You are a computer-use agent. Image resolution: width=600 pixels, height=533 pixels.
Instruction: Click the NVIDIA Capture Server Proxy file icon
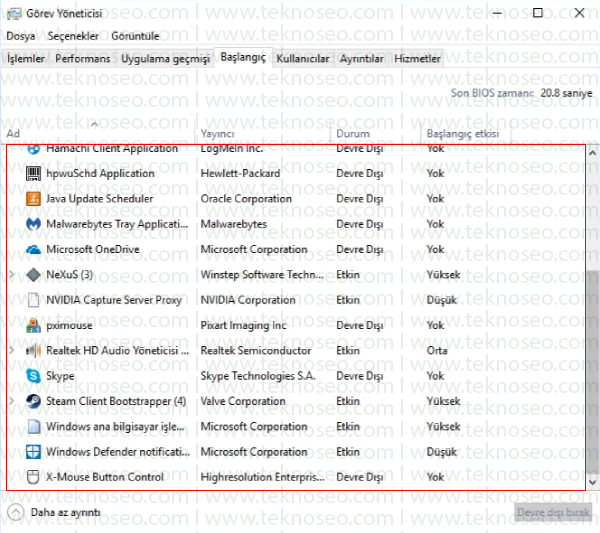pos(33,300)
